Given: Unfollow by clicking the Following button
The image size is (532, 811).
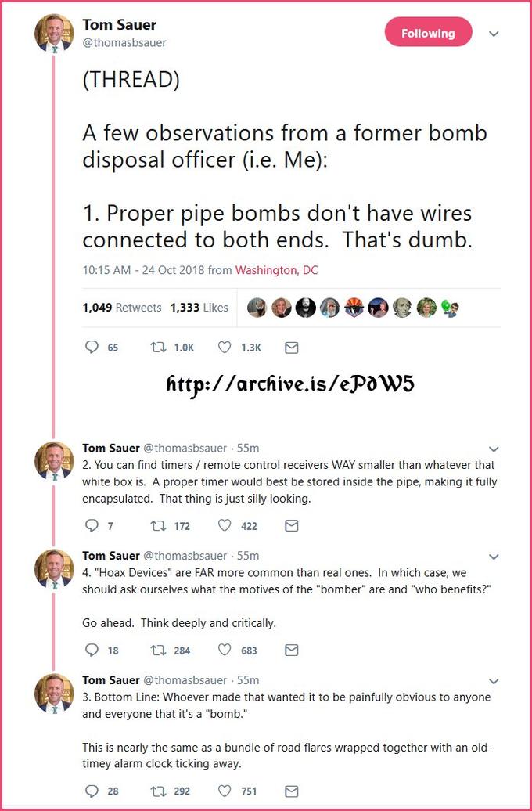Looking at the screenshot, I should click(428, 33).
